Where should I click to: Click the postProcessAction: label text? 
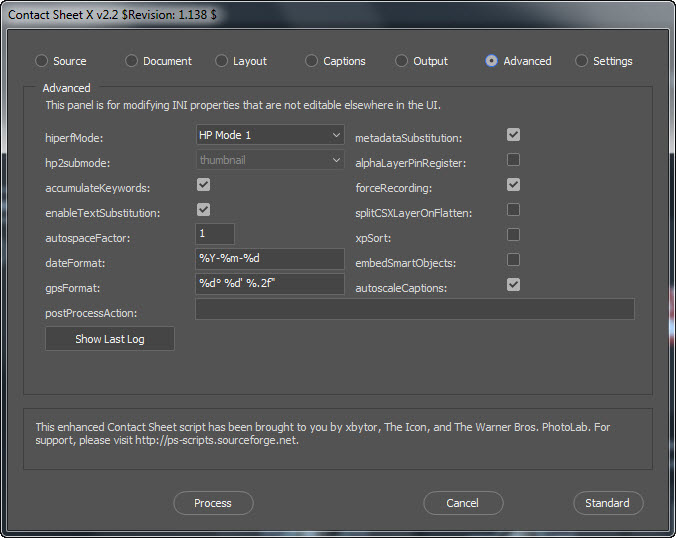pyautogui.click(x=91, y=313)
